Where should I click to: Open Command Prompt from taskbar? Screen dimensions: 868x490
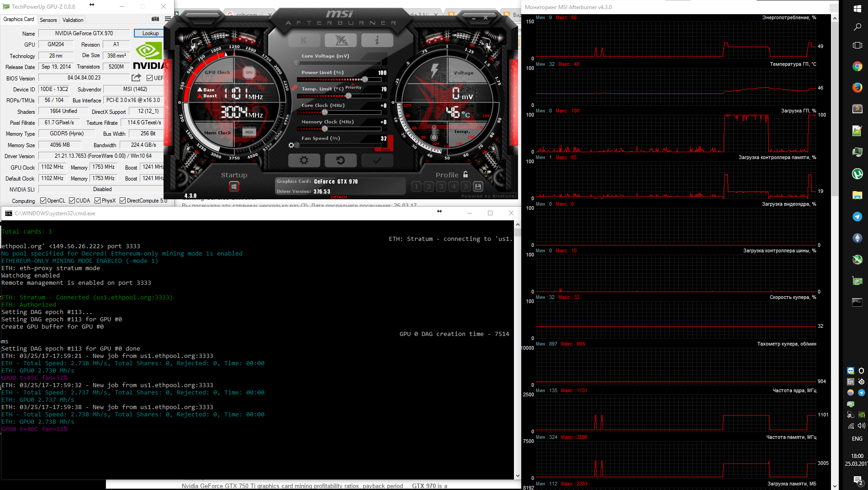(857, 302)
